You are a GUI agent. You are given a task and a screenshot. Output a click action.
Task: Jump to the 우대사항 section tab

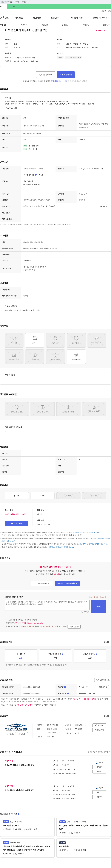(x=44, y=25)
